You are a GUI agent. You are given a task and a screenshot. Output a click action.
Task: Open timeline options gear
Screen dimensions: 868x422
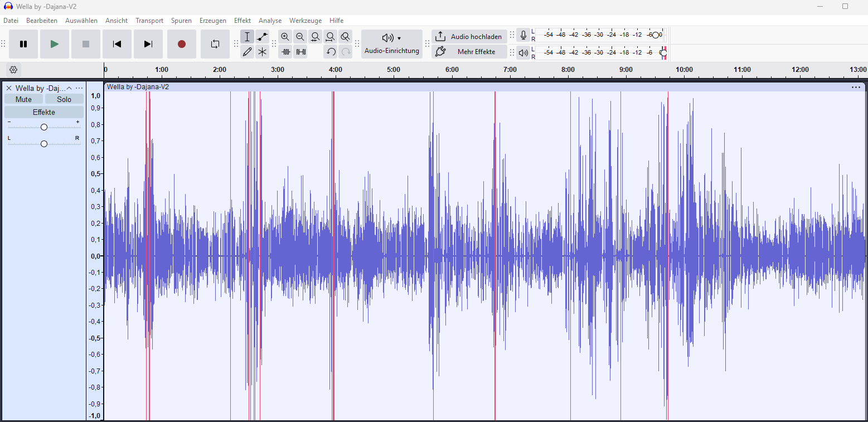point(14,70)
